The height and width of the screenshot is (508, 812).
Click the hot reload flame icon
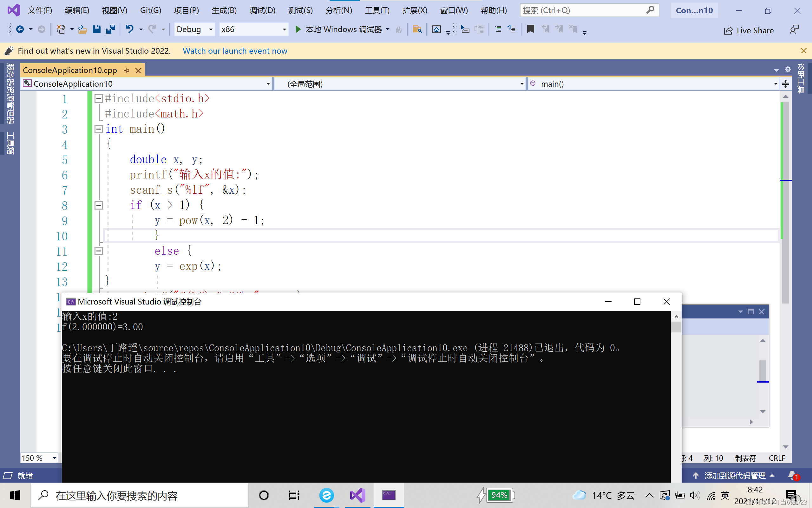(399, 30)
